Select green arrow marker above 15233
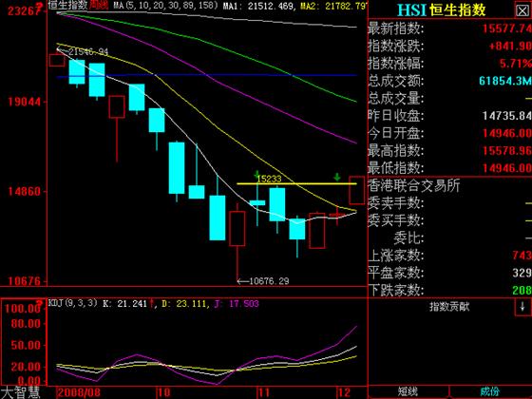 tap(256, 175)
